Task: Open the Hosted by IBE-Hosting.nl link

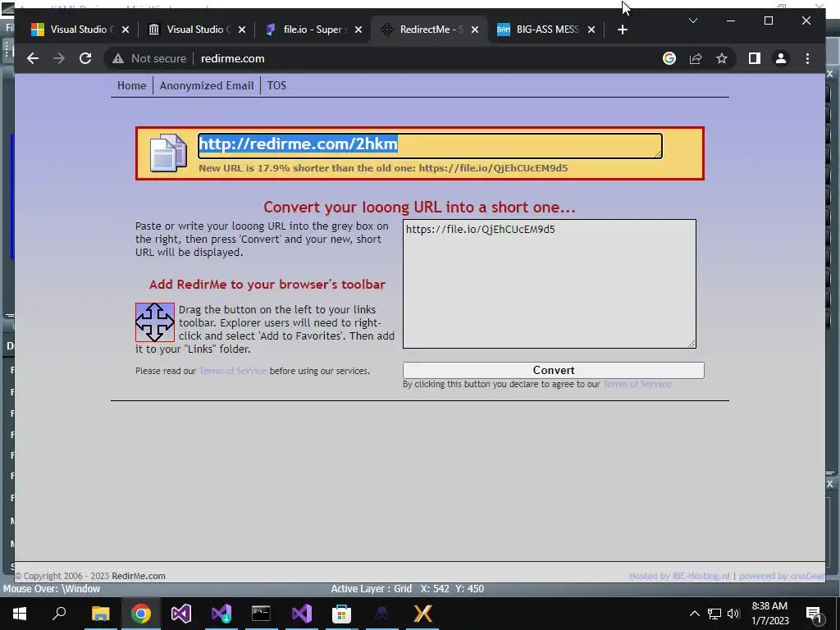Action: click(679, 576)
